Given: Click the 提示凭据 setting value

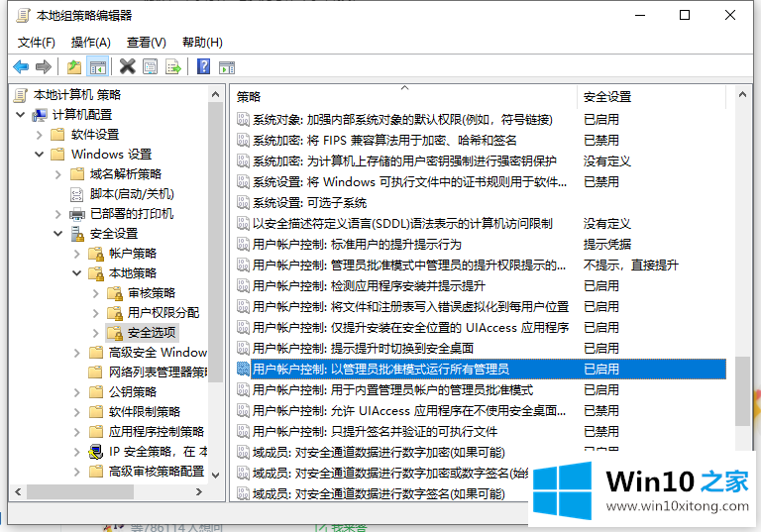Looking at the screenshot, I should click(x=607, y=244).
